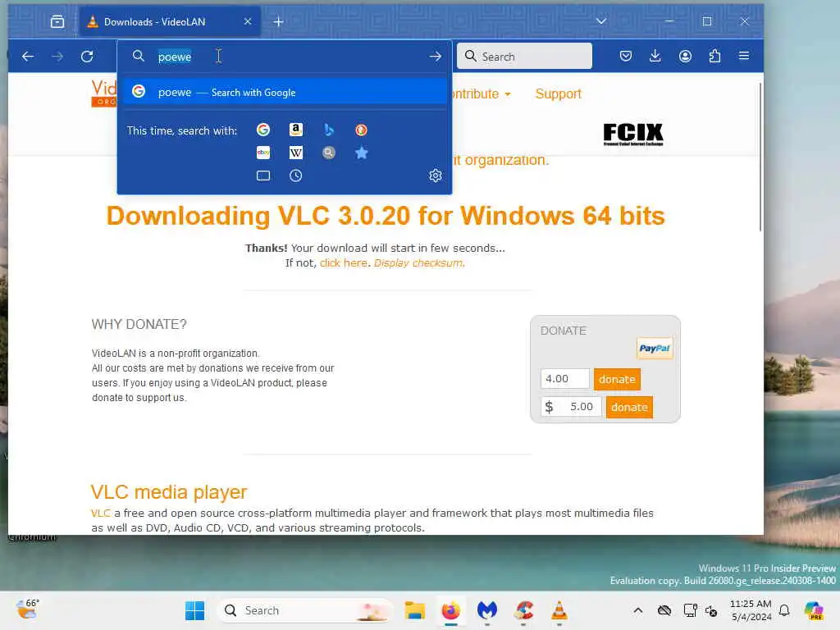Click the separate Search box in toolbar
Image resolution: width=840 pixels, height=630 pixels.
point(524,57)
